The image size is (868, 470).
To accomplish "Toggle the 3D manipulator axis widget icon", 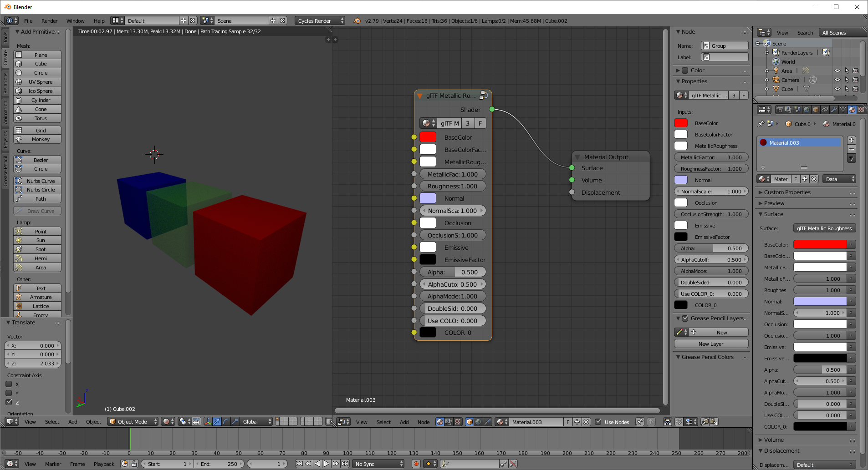I will tap(208, 422).
